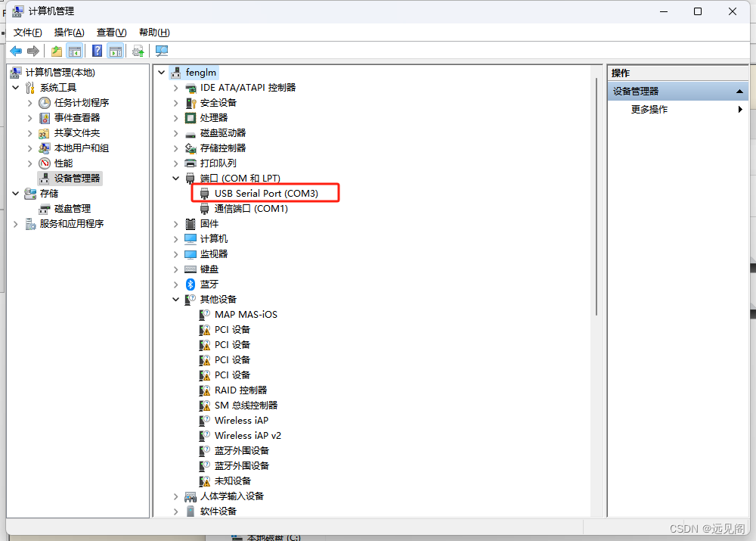The height and width of the screenshot is (541, 756).
Task: Select 磁盘管理 in left tree
Action: tap(73, 209)
